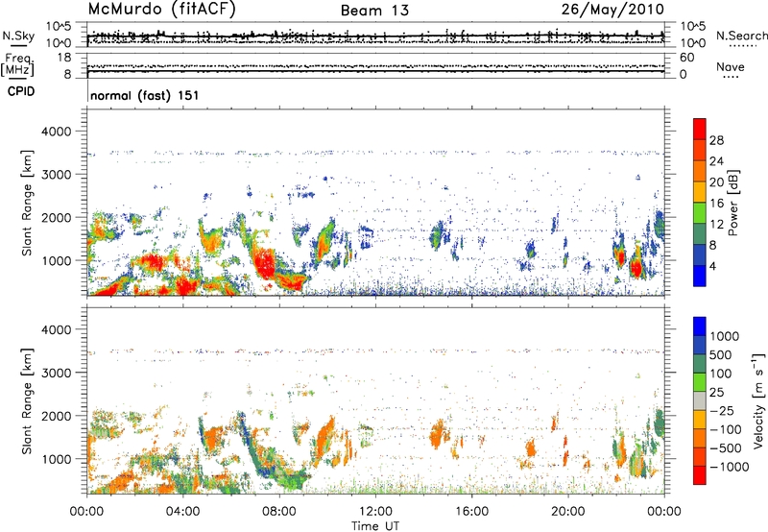Click the "3000" tick on velocity panel axis

57,373
